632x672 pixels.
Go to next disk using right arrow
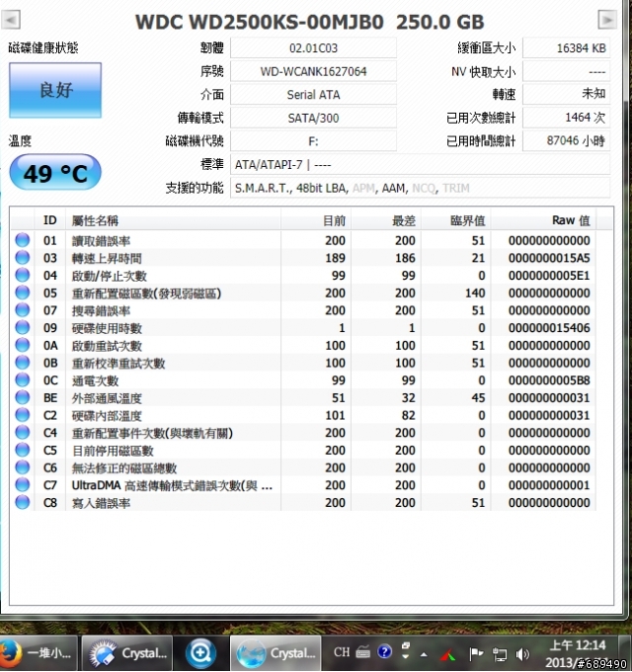[x=606, y=20]
